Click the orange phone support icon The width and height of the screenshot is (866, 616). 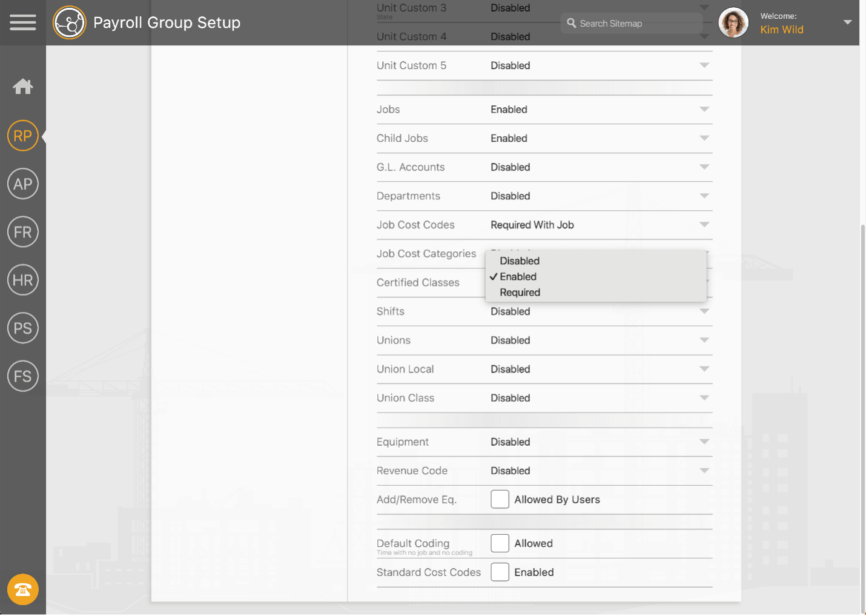(x=23, y=589)
